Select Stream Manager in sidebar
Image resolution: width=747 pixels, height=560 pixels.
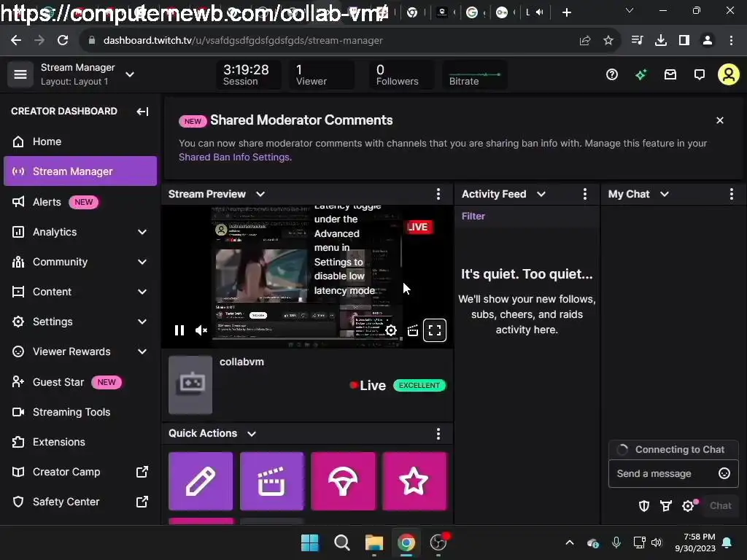tap(80, 171)
